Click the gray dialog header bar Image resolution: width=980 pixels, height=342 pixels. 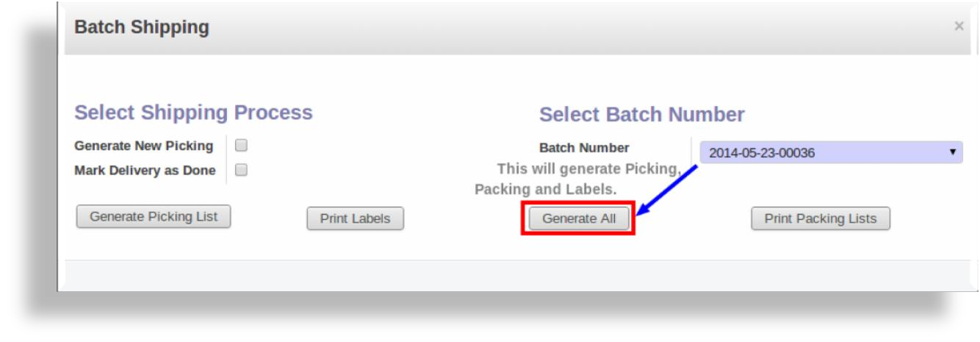click(x=517, y=28)
